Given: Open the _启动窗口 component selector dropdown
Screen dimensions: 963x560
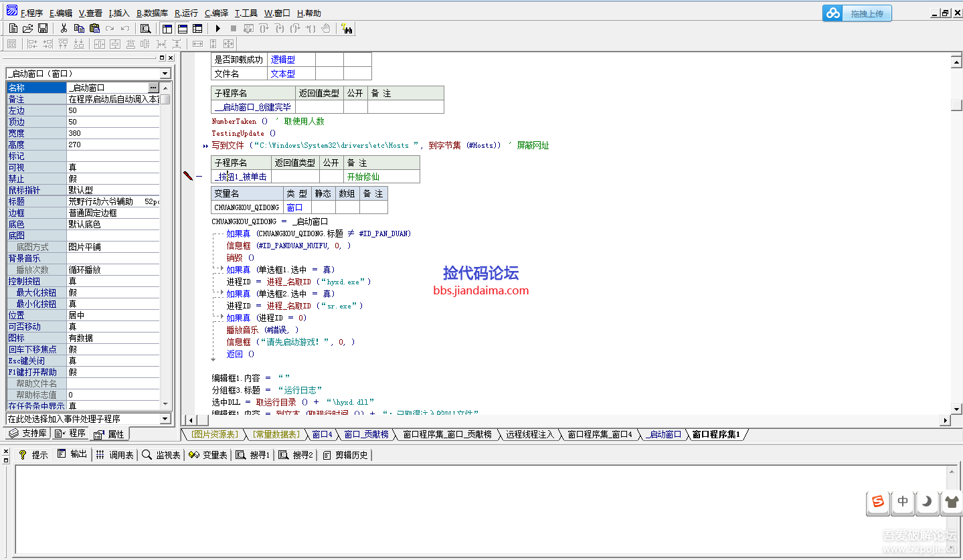Looking at the screenshot, I should pos(165,74).
